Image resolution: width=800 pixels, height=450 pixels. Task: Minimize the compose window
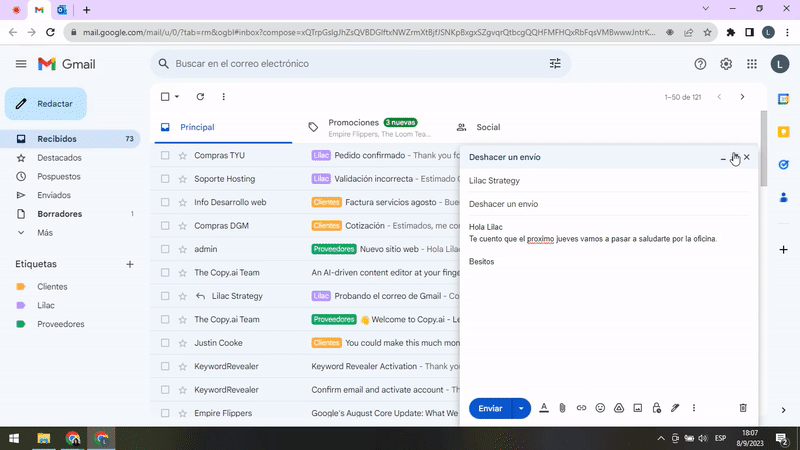[x=723, y=158]
